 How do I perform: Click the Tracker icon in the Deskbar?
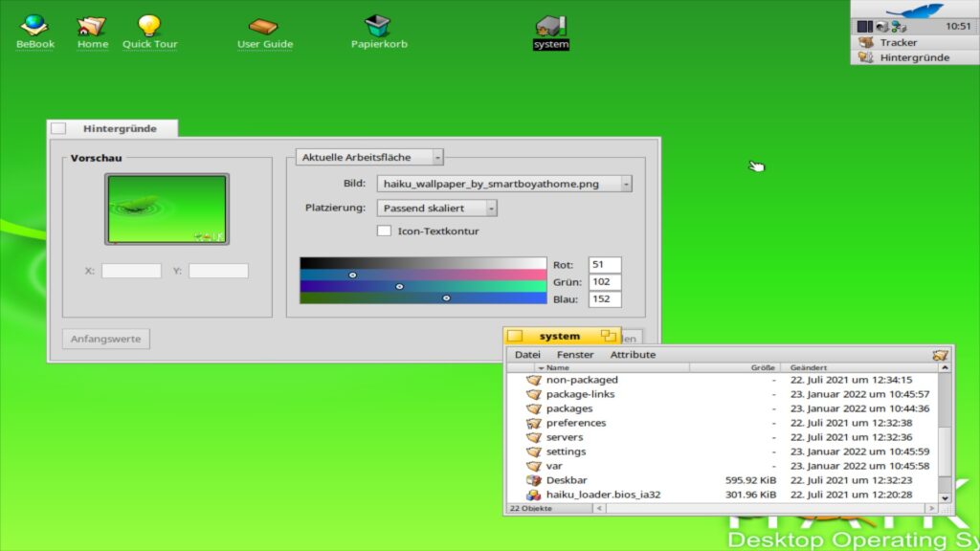[865, 42]
